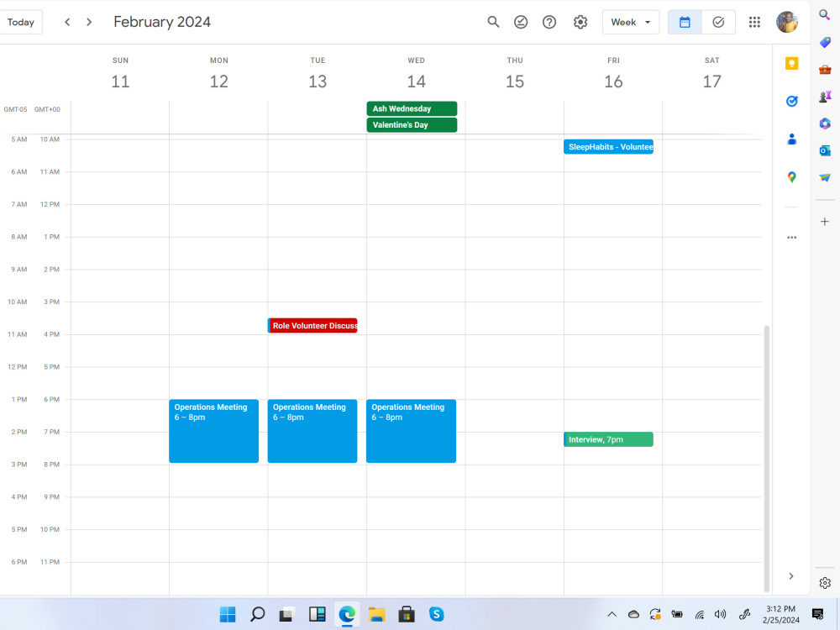
Task: Select Tuesday 13 day header
Action: [x=318, y=81]
